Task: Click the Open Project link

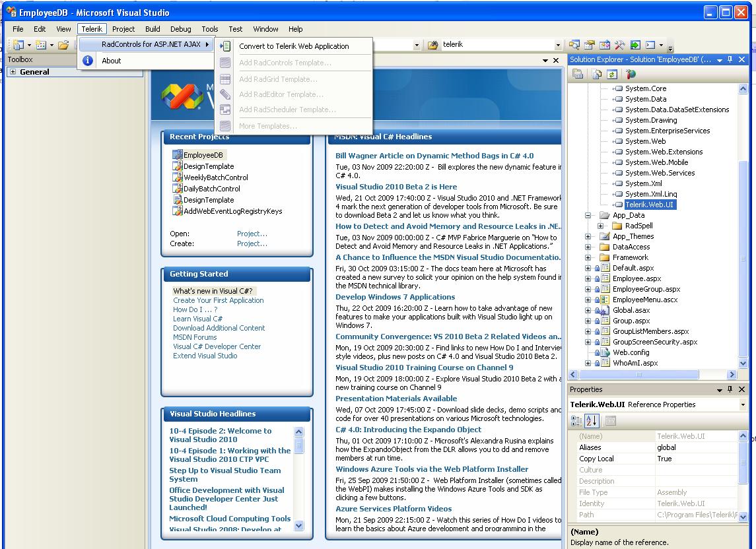Action: [252, 234]
